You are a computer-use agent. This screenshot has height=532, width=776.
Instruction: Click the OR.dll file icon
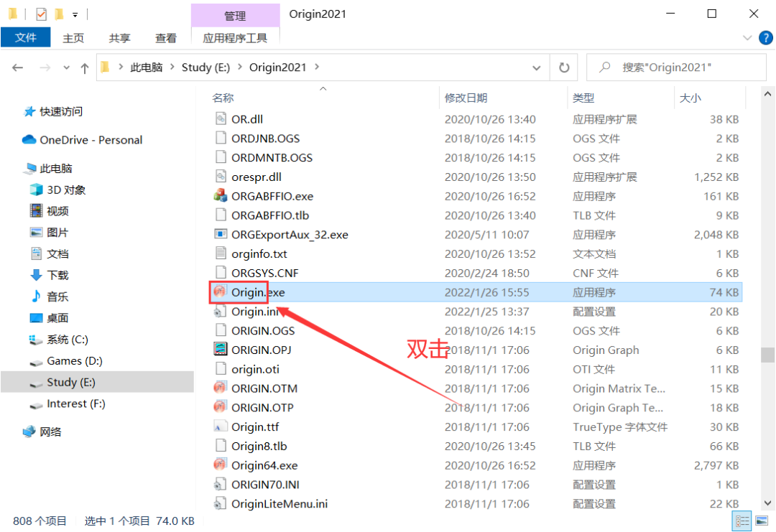221,119
